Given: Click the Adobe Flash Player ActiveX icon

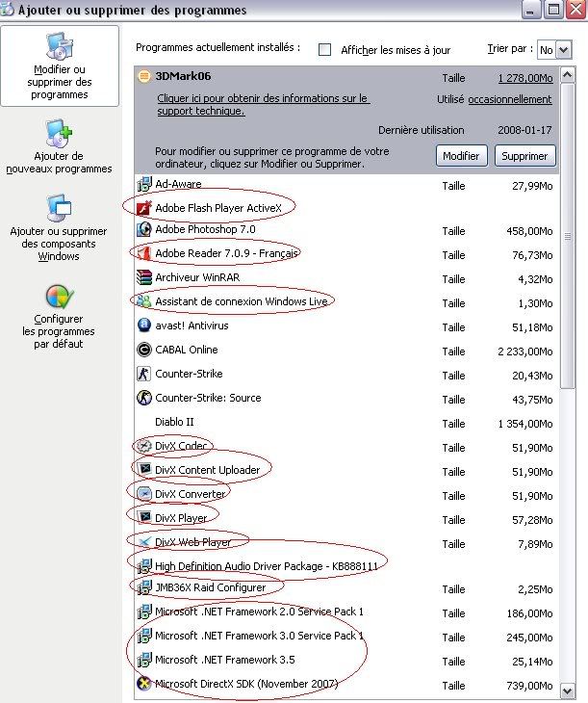Looking at the screenshot, I should [144, 206].
